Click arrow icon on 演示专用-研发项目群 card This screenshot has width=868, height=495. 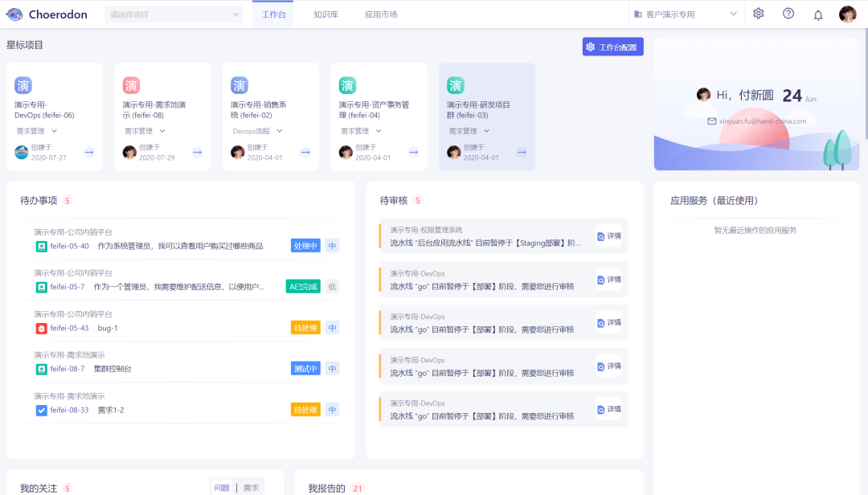tap(522, 152)
